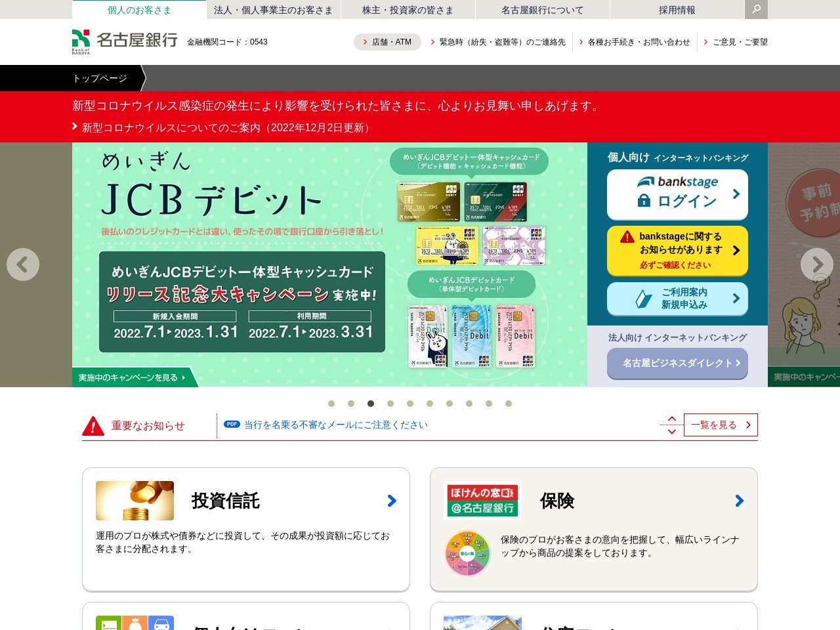Go to previous carousel slide
840x630 pixels.
(x=23, y=264)
